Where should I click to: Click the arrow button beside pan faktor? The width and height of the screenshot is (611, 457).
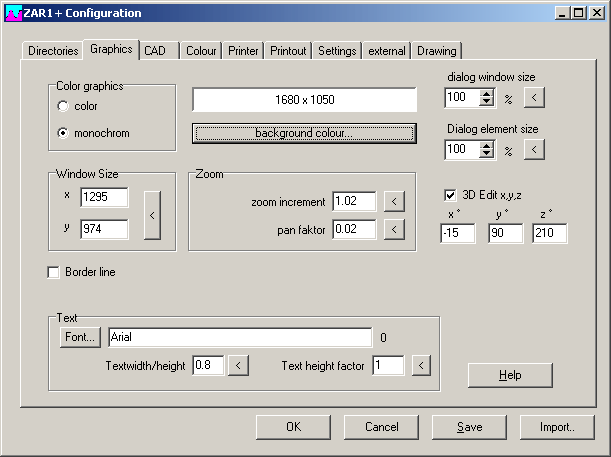click(395, 230)
